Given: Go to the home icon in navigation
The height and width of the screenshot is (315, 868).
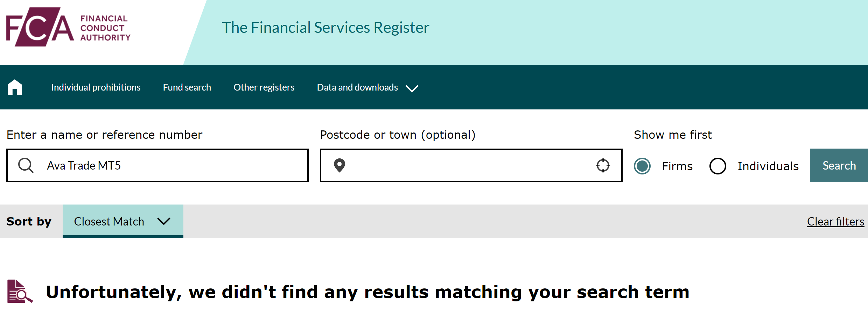Looking at the screenshot, I should click(15, 87).
